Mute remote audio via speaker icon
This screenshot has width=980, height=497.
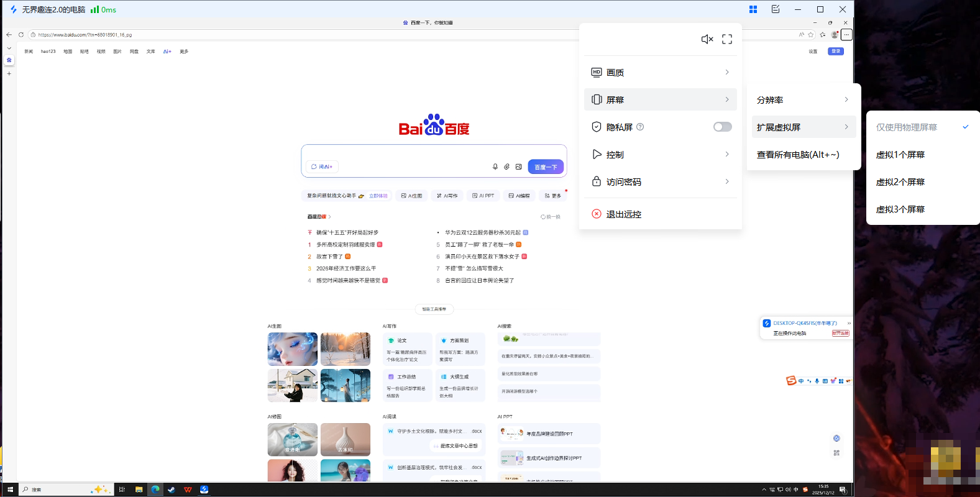click(707, 39)
